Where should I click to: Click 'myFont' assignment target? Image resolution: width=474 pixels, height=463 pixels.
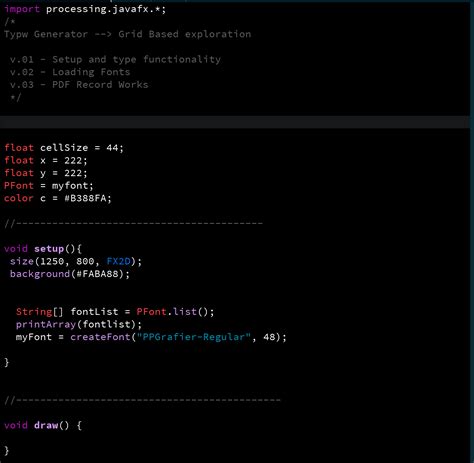tap(34, 337)
